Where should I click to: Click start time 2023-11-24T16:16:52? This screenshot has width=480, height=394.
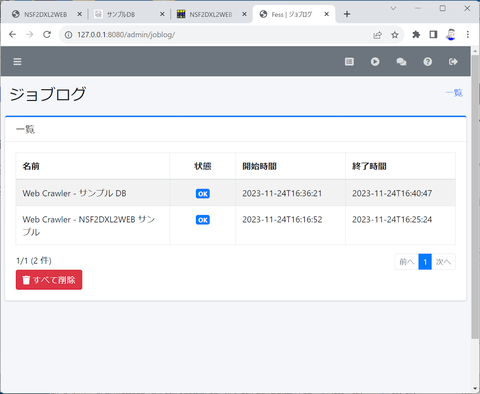[282, 220]
